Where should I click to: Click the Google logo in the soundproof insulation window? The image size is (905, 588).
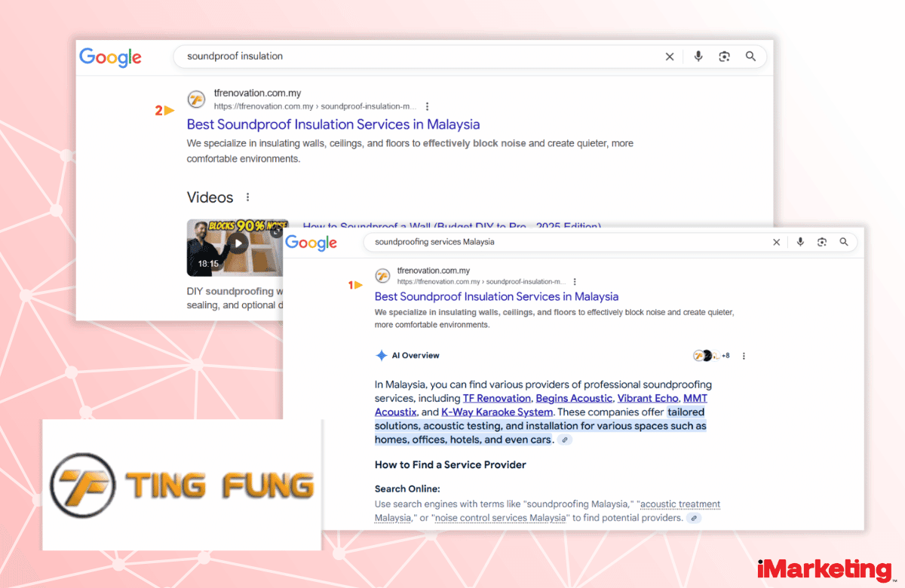coord(110,57)
